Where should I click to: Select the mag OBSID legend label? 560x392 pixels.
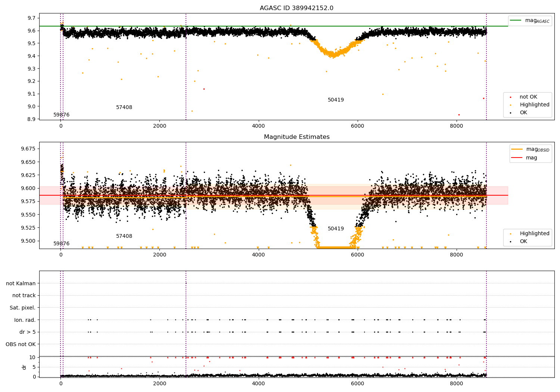tap(538, 149)
